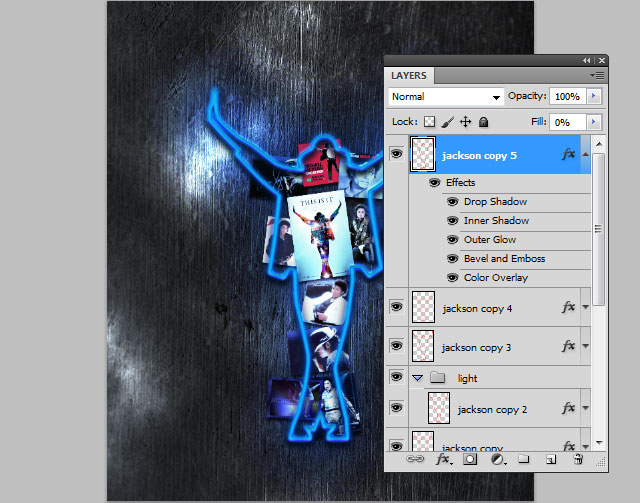Viewport: 640px width, 503px height.
Task: Create a new layer
Action: [x=551, y=460]
